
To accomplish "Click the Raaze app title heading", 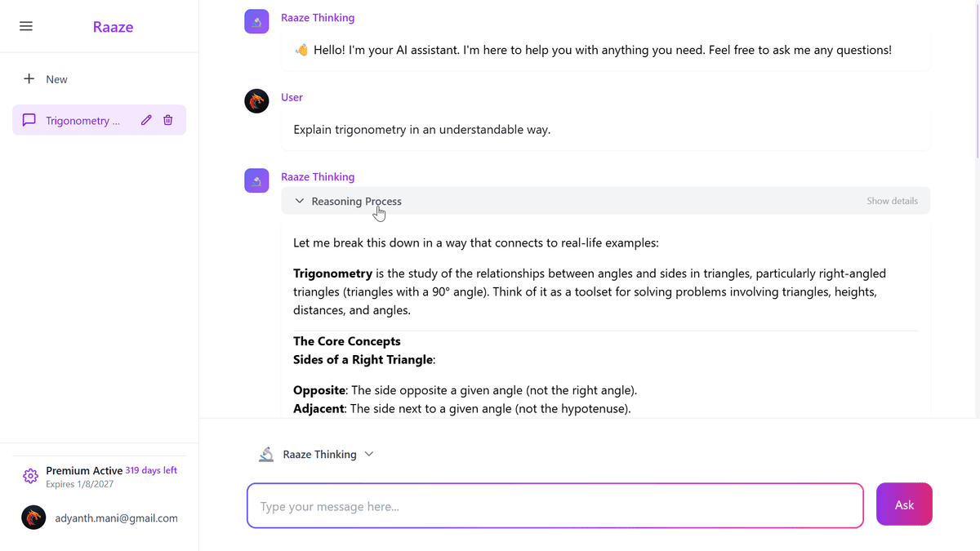I will (x=112, y=26).
